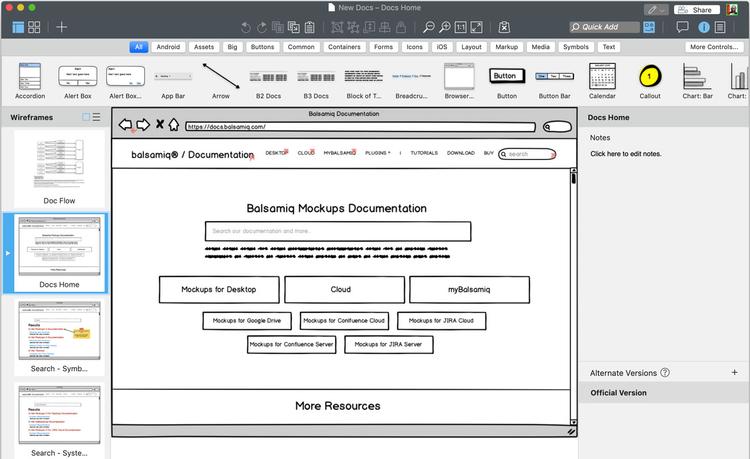The height and width of the screenshot is (459, 750).
Task: Select the Buttons controls category
Action: (263, 47)
